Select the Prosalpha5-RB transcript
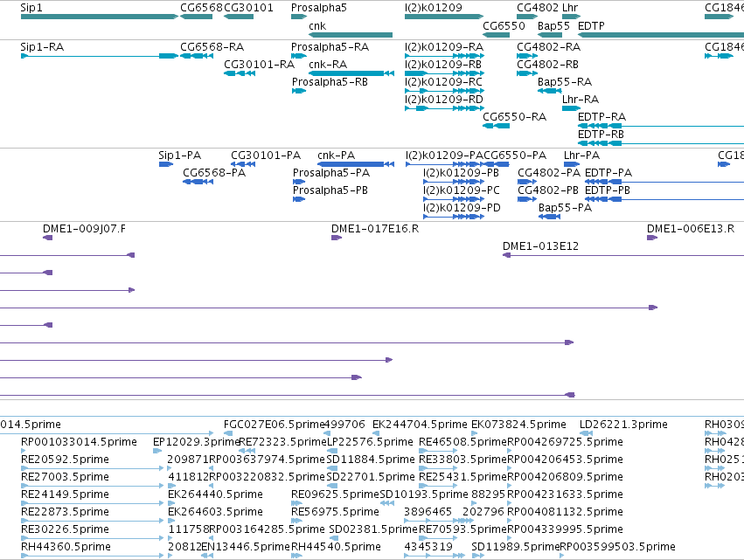Screen dimensions: 744x560 299,91
